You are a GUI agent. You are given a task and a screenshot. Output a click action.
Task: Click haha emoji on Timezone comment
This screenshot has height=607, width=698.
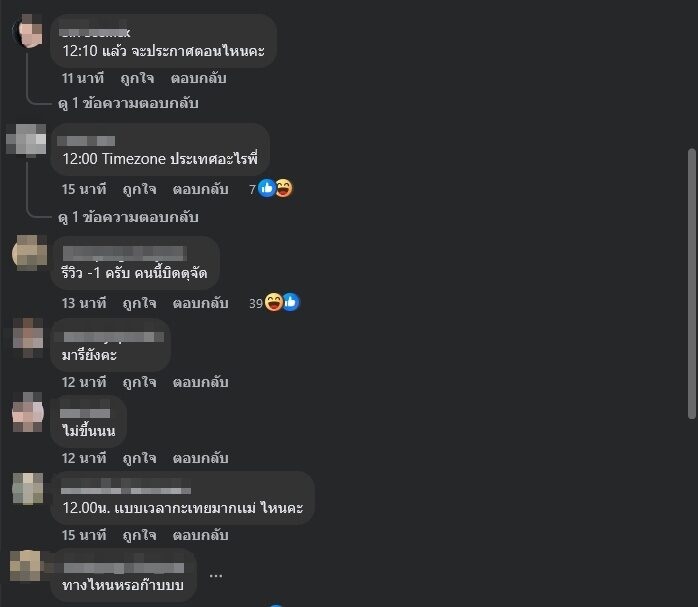click(x=284, y=189)
